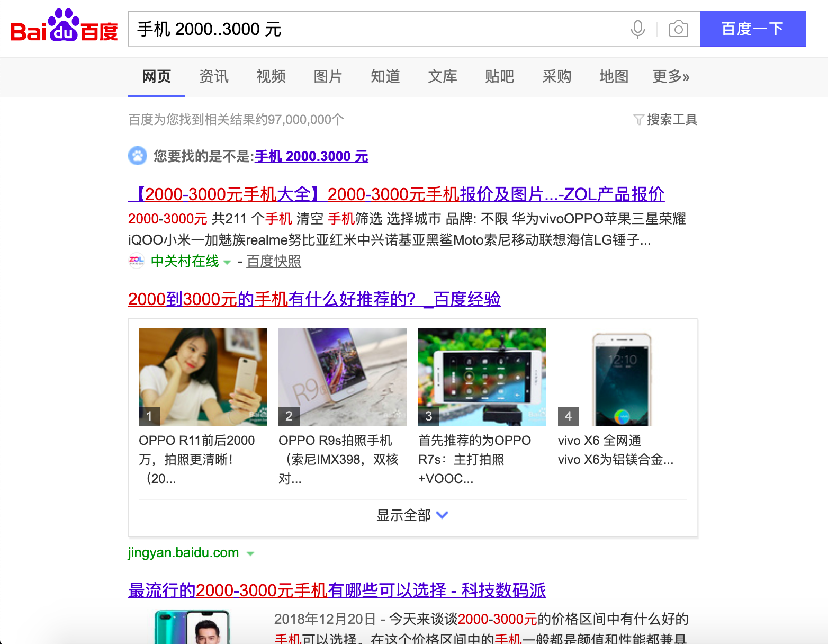The image size is (828, 644).
Task: Expand jingyan.baidu.com dropdown arrow
Action: (250, 554)
